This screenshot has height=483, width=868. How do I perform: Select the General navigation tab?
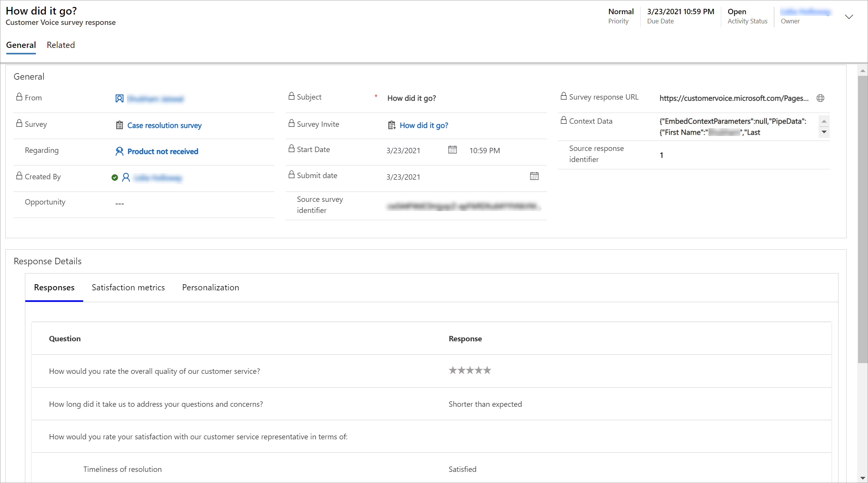21,44
